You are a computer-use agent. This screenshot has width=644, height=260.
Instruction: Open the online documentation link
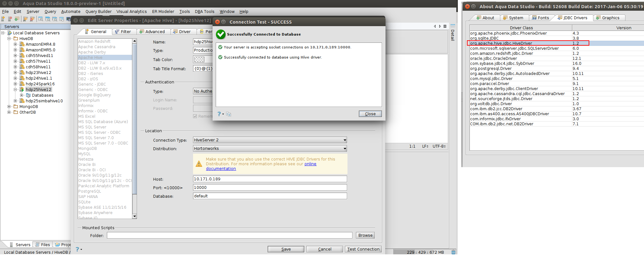point(261,166)
